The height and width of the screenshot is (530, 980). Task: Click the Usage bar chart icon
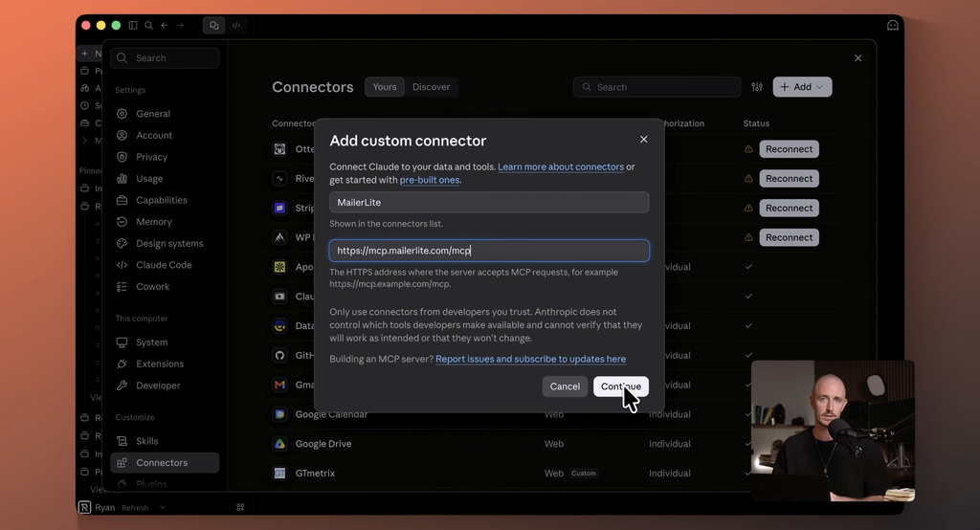tap(122, 179)
